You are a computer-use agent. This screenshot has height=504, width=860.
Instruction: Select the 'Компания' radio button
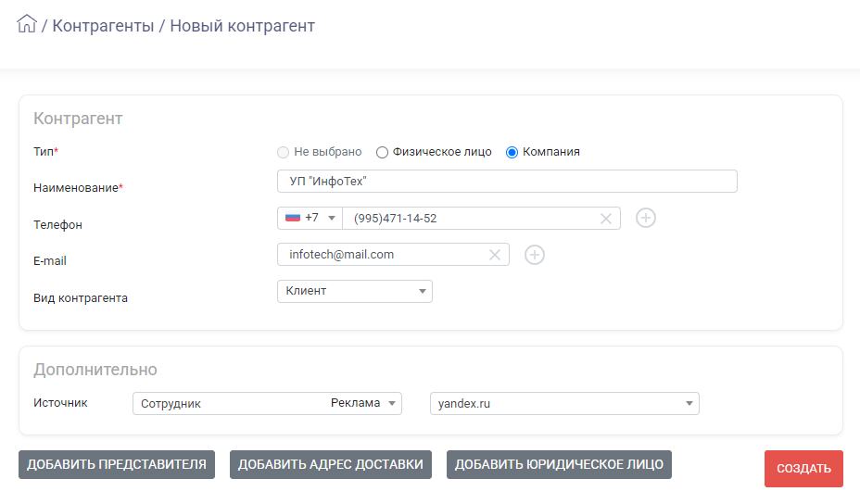[512, 153]
